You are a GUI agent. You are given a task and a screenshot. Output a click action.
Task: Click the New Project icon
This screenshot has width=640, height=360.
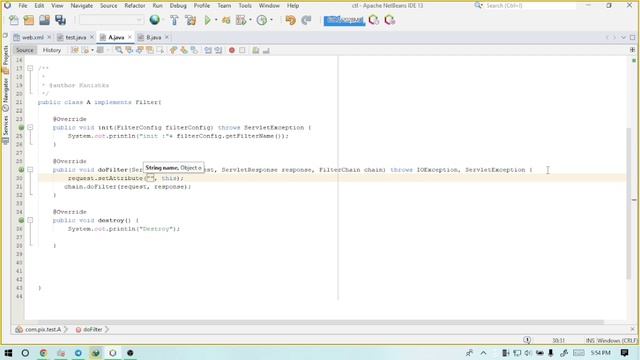pos(29,20)
